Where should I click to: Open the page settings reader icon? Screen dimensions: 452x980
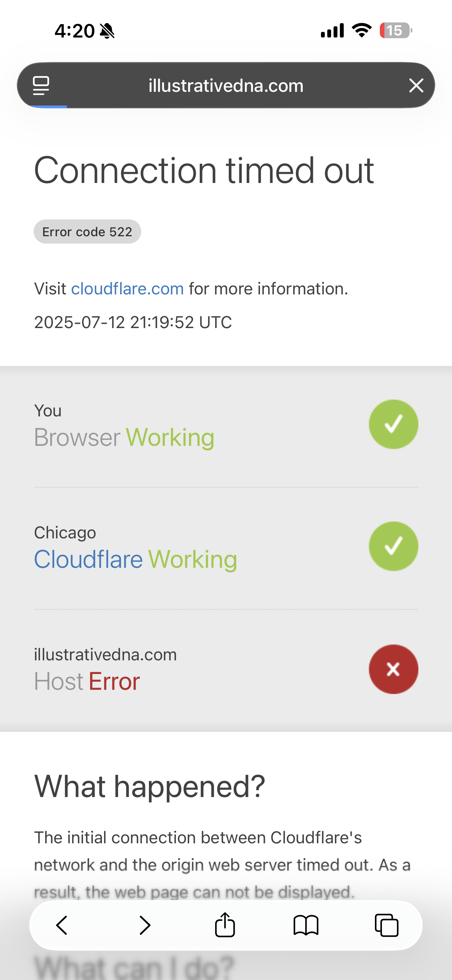[x=41, y=85]
